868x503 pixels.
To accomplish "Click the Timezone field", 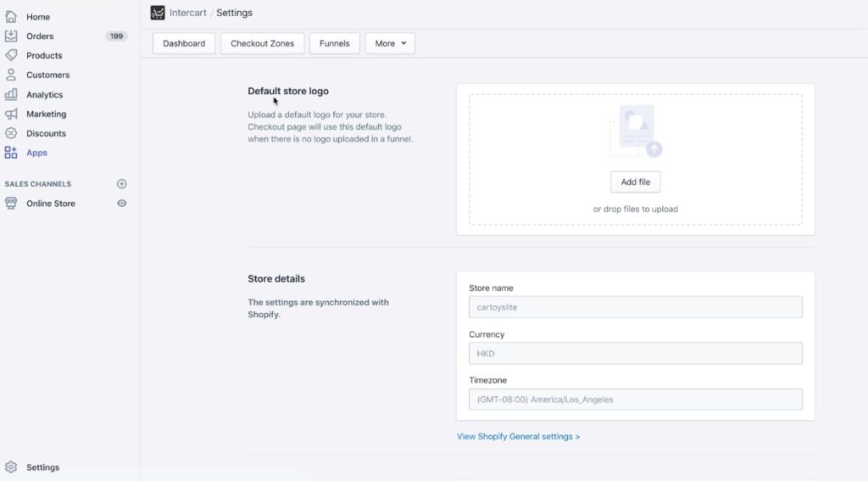I will point(636,400).
